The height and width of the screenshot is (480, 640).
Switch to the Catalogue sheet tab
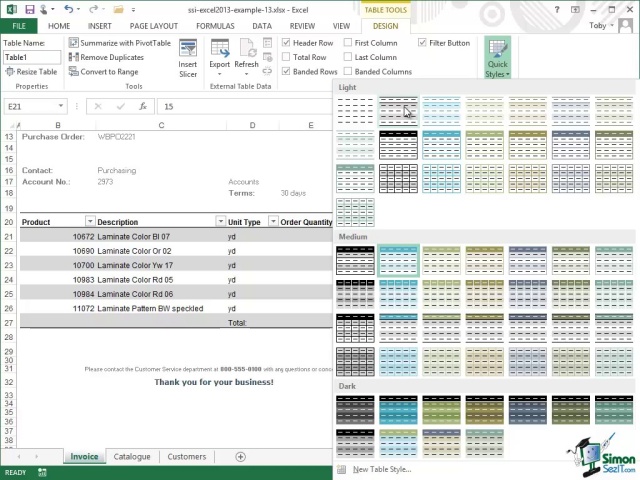[x=131, y=457]
